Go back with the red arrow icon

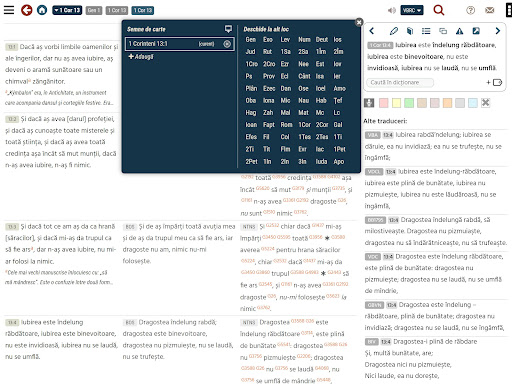tap(27, 10)
